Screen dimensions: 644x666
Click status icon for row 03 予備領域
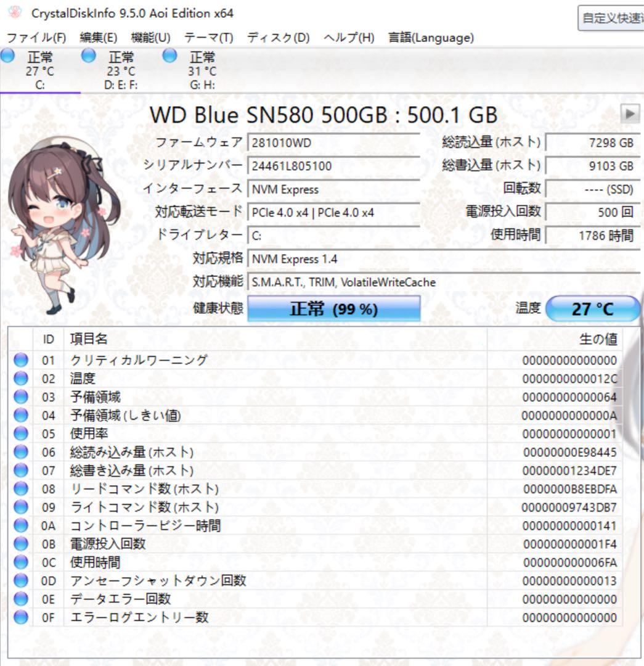[21, 397]
